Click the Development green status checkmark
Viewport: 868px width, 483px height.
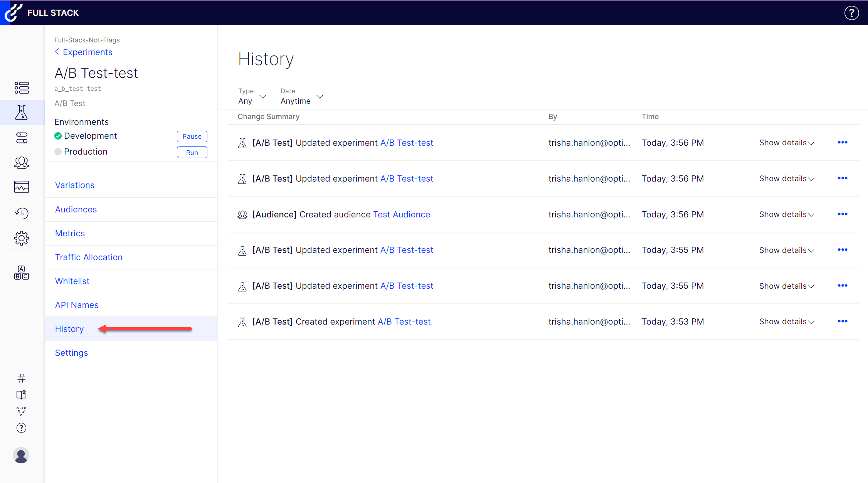[58, 136]
